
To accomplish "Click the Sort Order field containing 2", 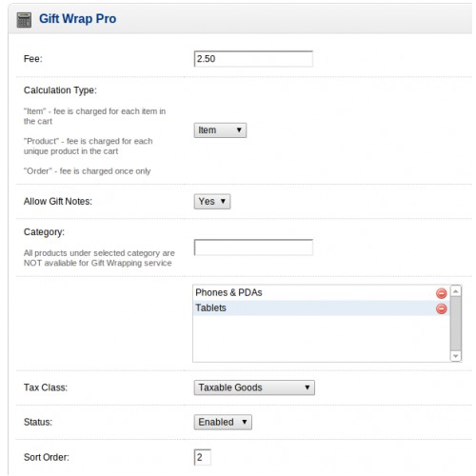I will point(202,457).
